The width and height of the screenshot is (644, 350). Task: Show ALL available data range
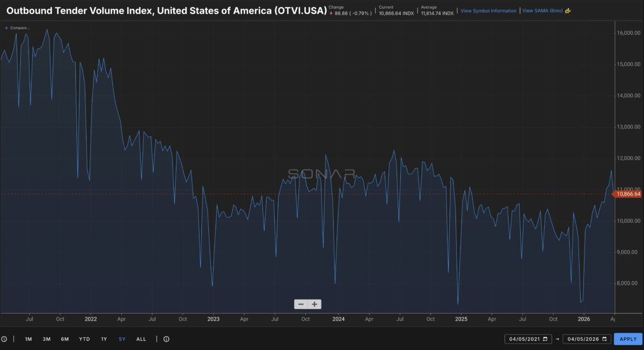[141, 339]
